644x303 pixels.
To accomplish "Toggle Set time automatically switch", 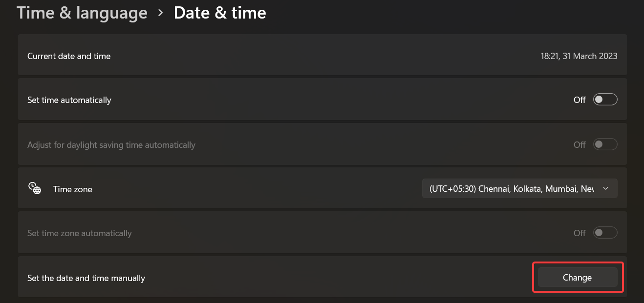I will click(x=605, y=100).
